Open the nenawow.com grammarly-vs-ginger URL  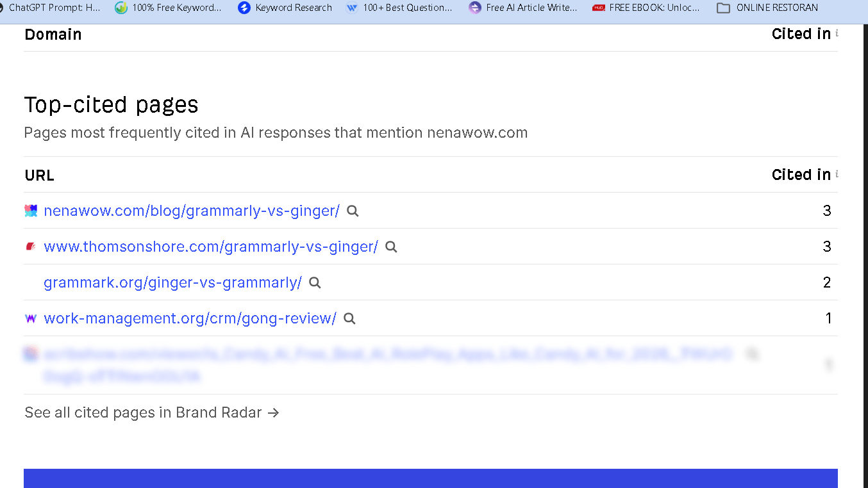[192, 211]
